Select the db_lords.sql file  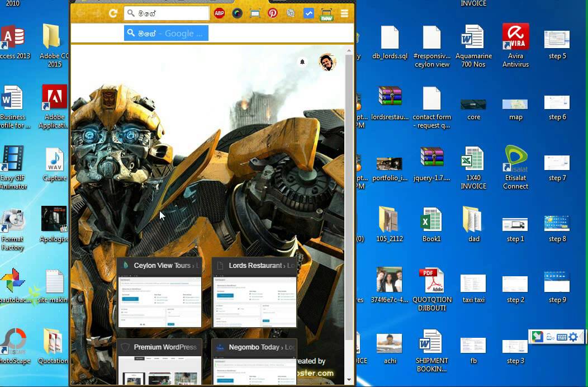click(x=390, y=42)
